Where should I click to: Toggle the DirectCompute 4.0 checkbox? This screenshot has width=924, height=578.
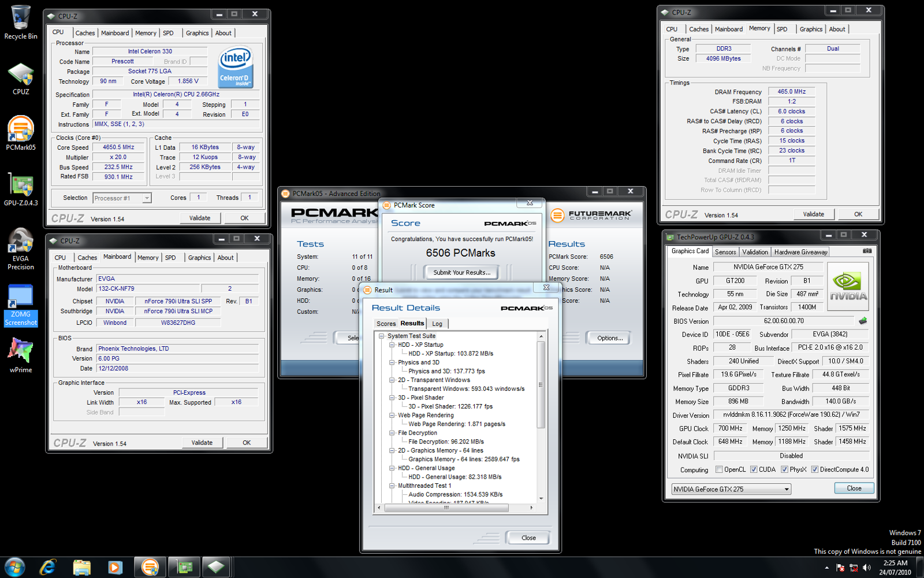[814, 469]
